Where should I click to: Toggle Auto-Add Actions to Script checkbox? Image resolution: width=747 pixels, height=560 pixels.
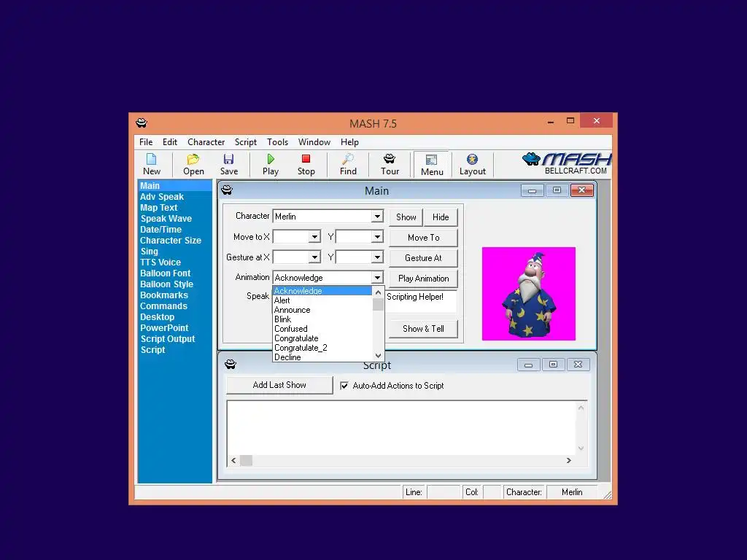(x=344, y=386)
